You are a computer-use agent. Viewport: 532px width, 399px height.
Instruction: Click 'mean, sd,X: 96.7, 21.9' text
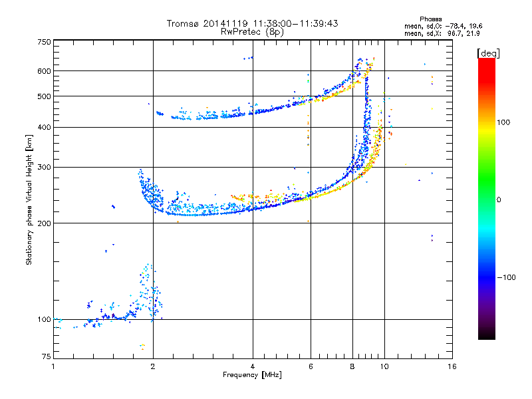click(442, 33)
